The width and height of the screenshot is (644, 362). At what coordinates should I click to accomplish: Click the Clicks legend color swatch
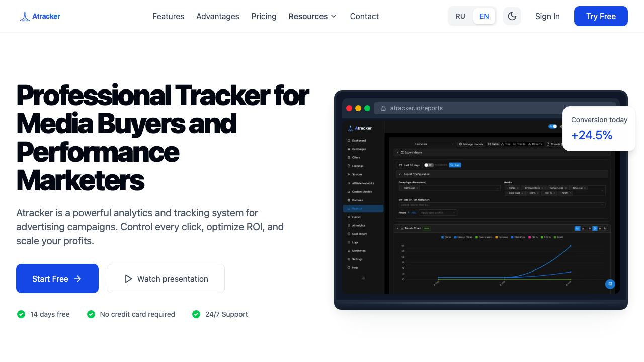coord(442,237)
